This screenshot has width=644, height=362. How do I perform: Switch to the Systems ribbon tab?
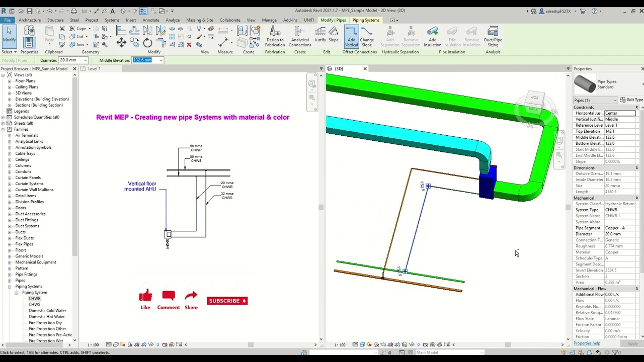[x=112, y=20]
